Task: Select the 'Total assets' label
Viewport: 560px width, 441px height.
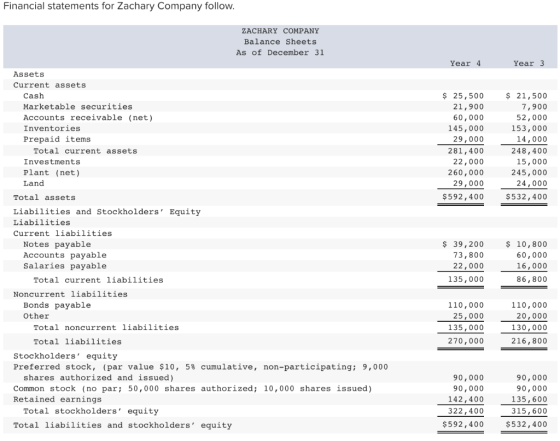Action: tap(44, 197)
